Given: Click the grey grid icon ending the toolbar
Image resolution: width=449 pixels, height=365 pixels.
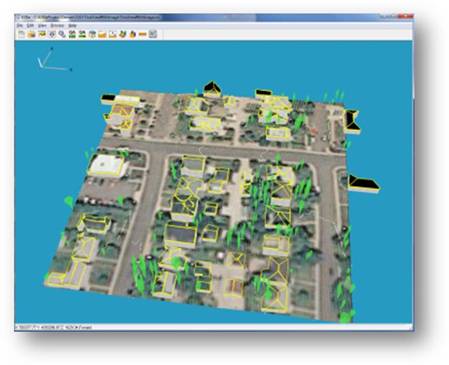Looking at the screenshot, I should (x=153, y=34).
